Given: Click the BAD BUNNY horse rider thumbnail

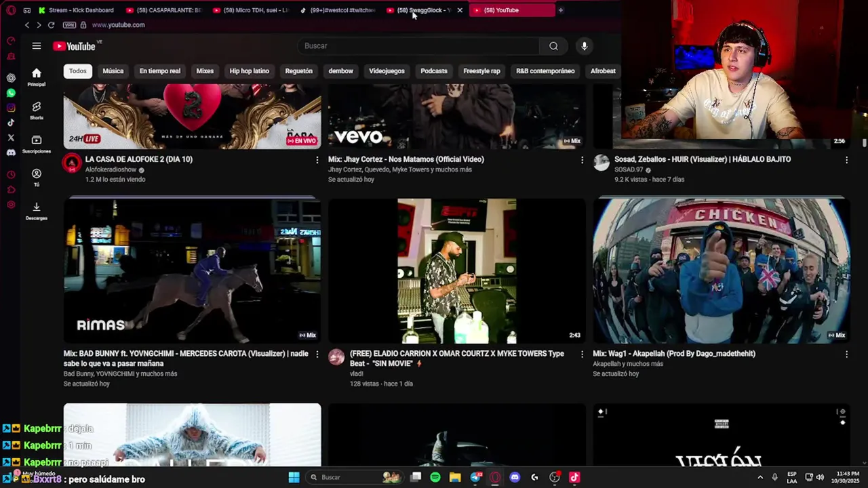Looking at the screenshot, I should pos(193,271).
